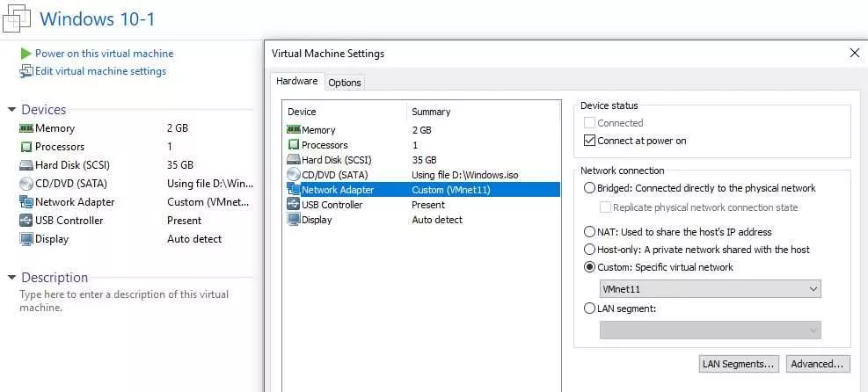Click Network Adapter icon in main window Devices list

26,202
